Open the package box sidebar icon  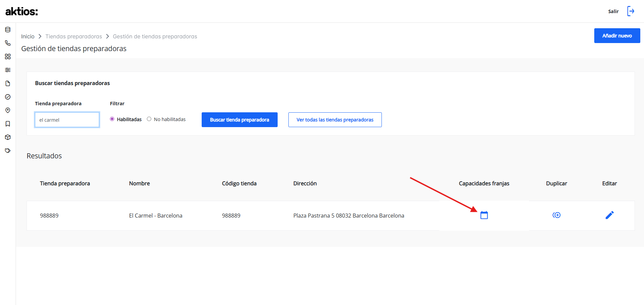[8, 137]
